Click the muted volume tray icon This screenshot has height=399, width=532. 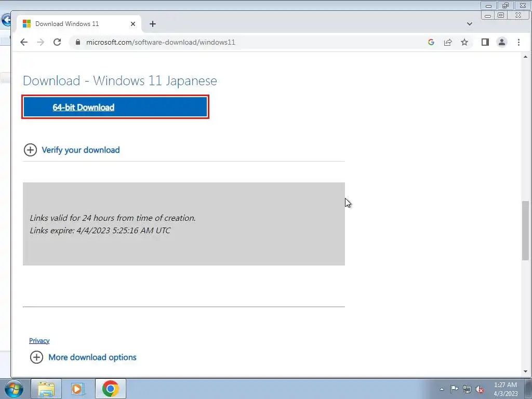pos(480,389)
